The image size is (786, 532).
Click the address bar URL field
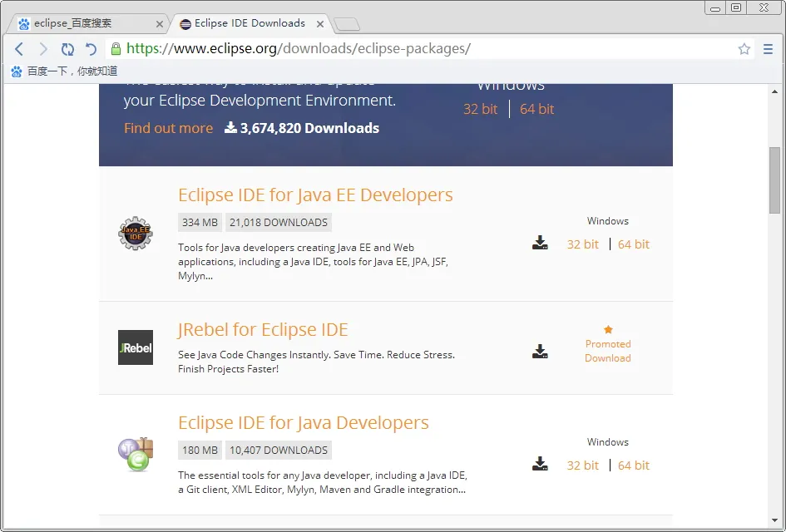coord(416,49)
